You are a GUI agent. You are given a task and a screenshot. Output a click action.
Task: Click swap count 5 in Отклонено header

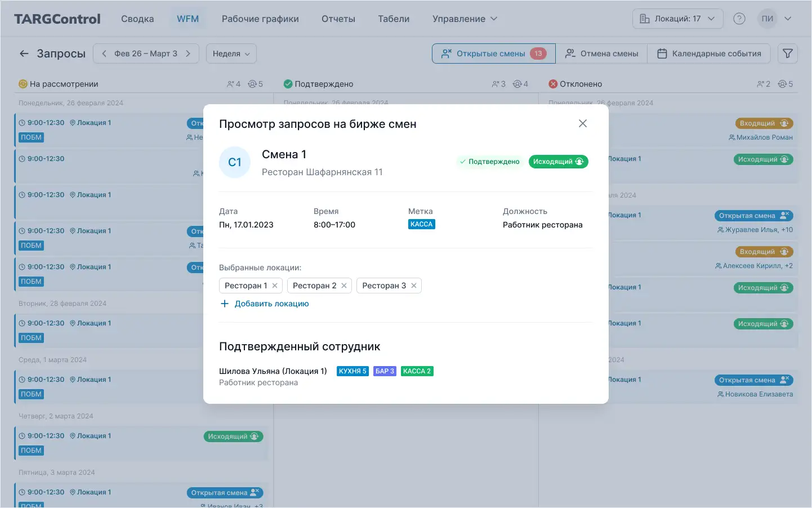pyautogui.click(x=786, y=84)
